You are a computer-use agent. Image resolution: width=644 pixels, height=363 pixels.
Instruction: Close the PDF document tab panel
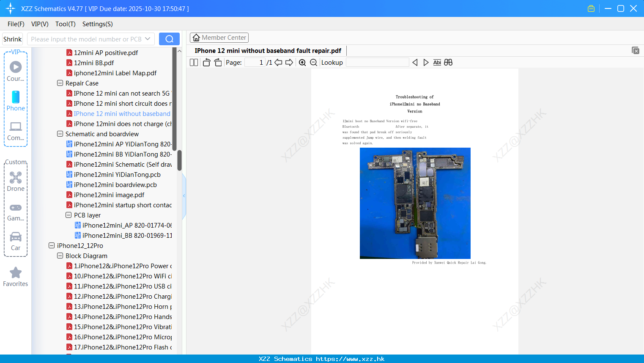pos(635,50)
